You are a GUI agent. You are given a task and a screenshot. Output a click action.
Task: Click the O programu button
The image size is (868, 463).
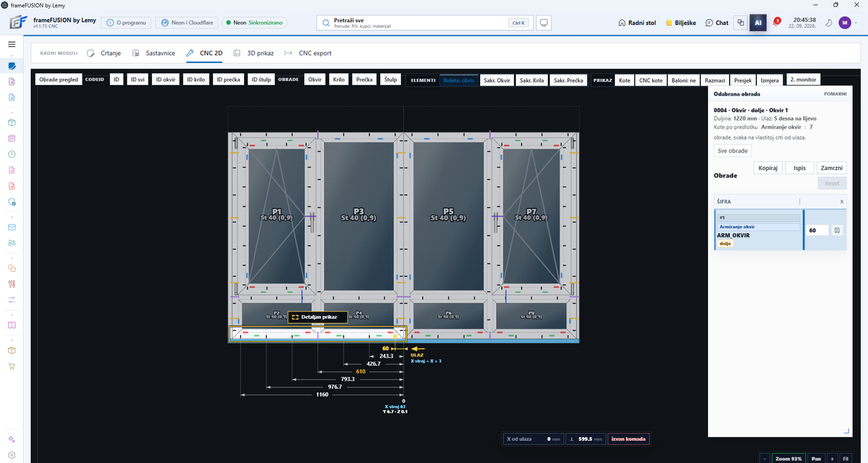[126, 22]
